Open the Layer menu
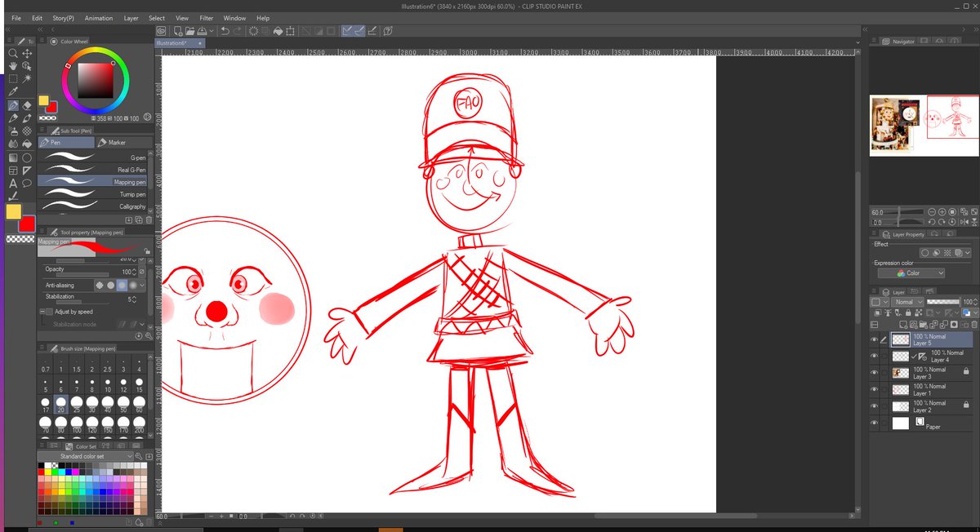This screenshot has width=980, height=532. (x=131, y=18)
